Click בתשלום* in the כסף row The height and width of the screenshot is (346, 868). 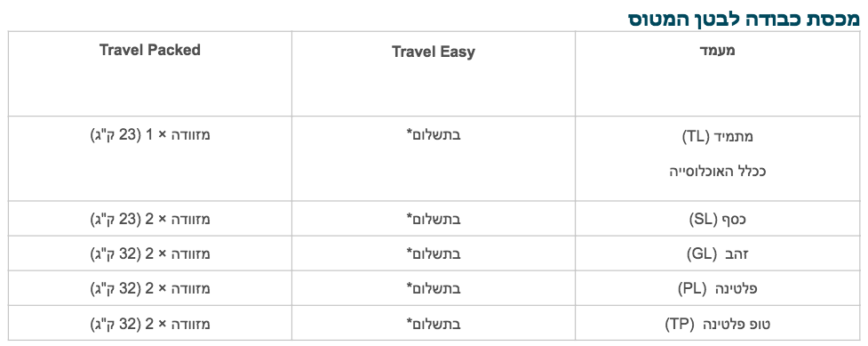pos(434,219)
